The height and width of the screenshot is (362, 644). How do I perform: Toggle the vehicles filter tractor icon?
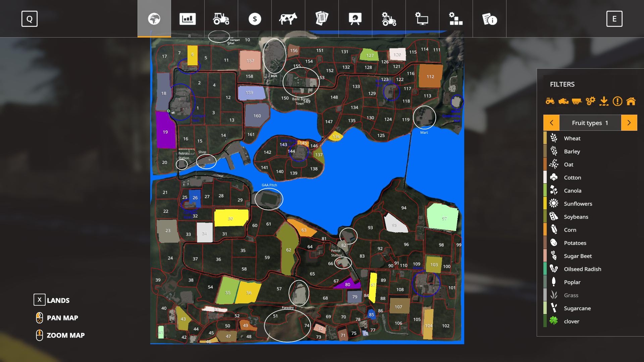pyautogui.click(x=550, y=101)
